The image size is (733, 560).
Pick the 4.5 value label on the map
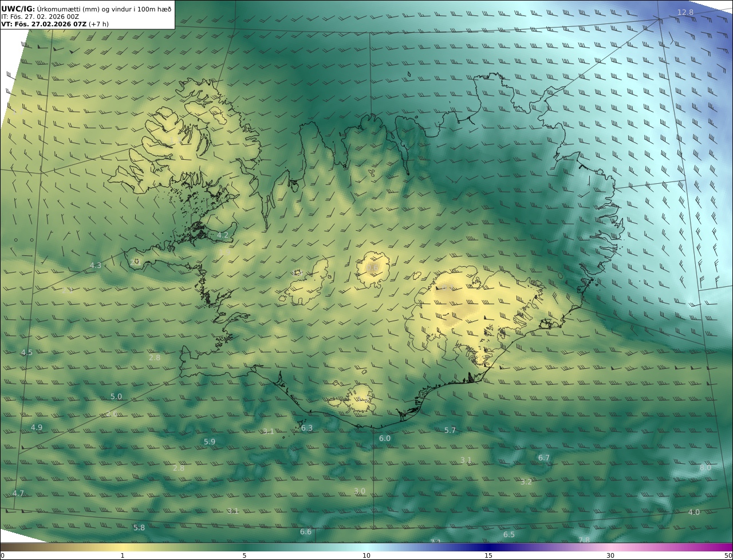tap(27, 352)
